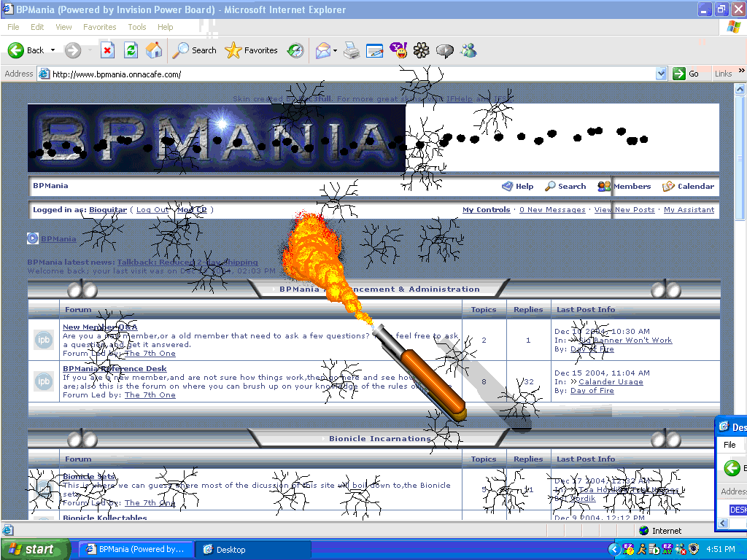Click the scrollbar up arrow

pyautogui.click(x=740, y=88)
